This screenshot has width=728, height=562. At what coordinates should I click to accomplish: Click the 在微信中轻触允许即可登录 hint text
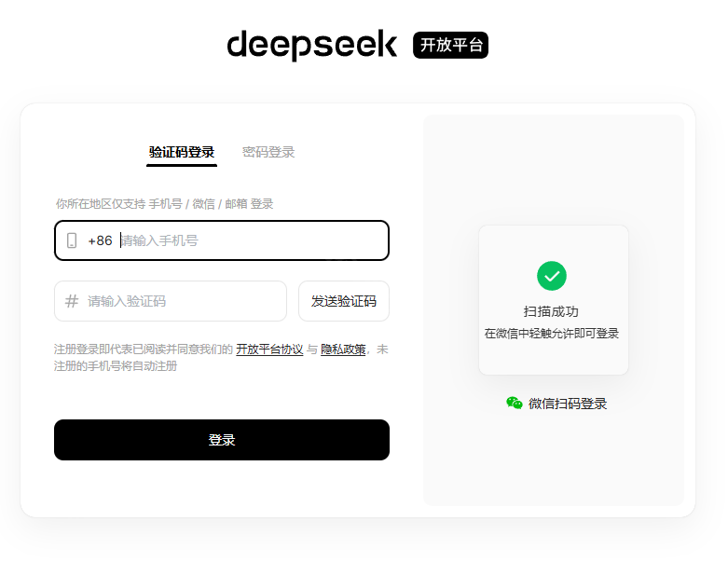click(x=552, y=334)
